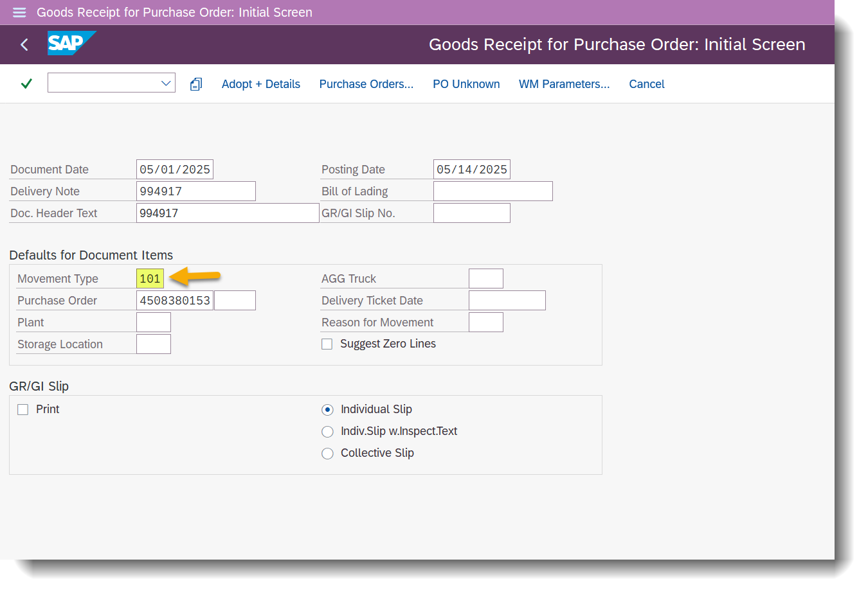Screen dimensions: 868x593
Task: Open the hamburger navigation menu
Action: pos(19,12)
